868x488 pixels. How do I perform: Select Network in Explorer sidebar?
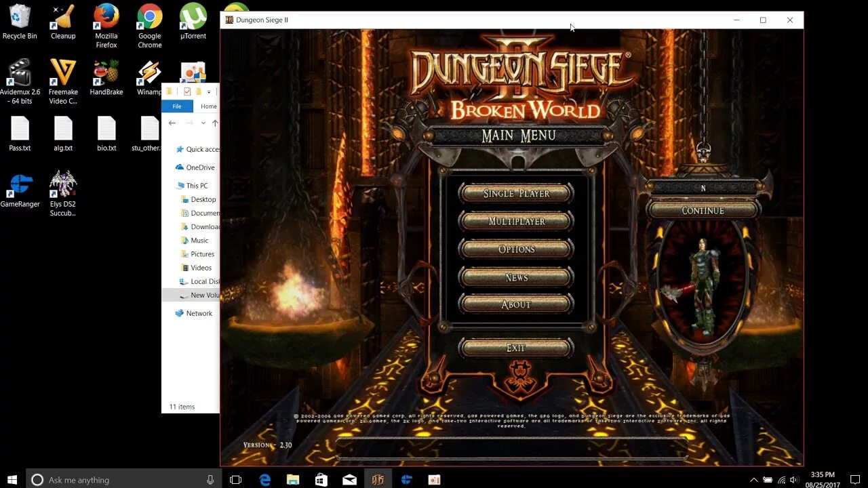[194, 313]
